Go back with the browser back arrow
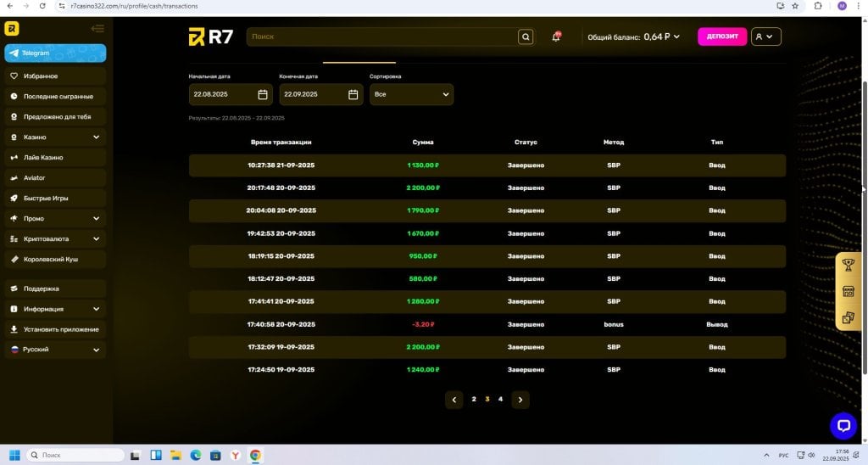The width and height of the screenshot is (868, 465). [10, 6]
